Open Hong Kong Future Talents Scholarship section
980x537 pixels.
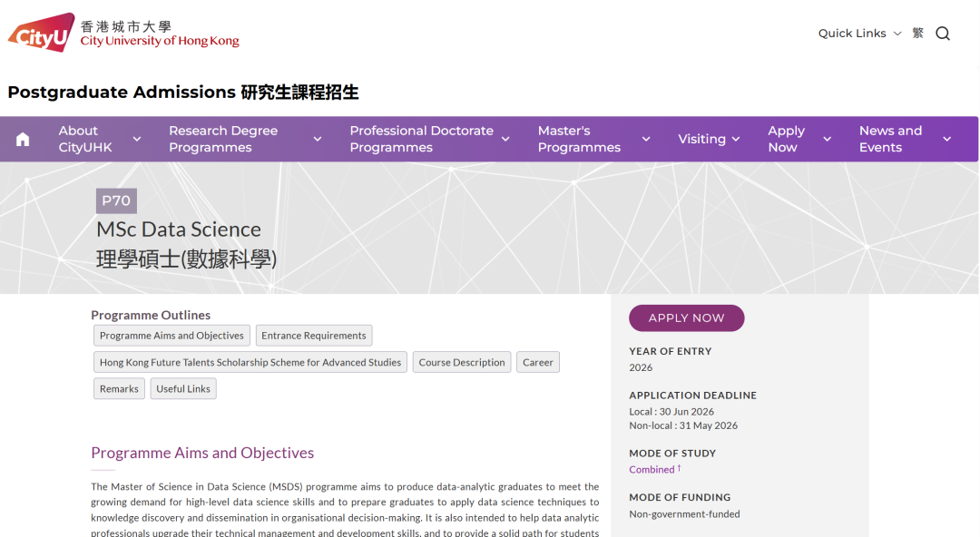[x=250, y=362]
